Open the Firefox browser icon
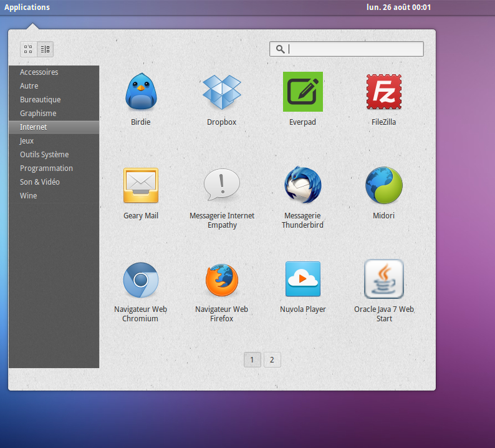This screenshot has height=448, width=495. 221,280
